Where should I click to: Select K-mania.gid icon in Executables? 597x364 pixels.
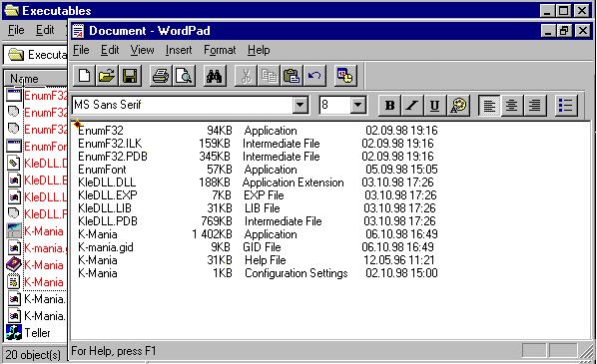(14, 248)
